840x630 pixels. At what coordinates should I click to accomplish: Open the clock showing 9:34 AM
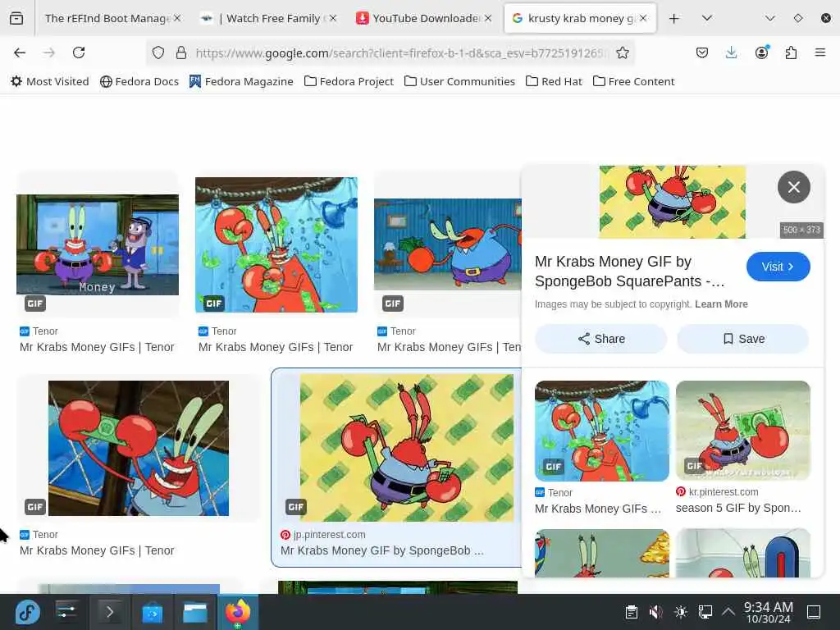tap(769, 612)
